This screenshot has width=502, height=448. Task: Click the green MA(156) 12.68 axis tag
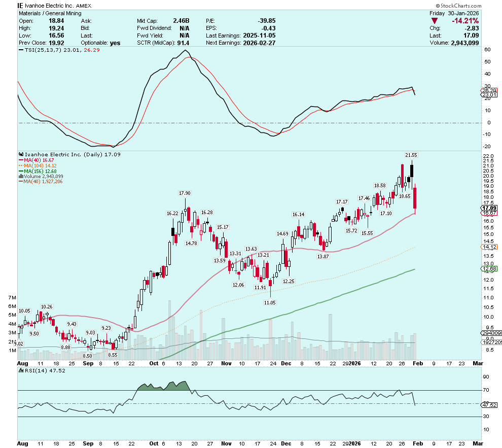[490, 269]
